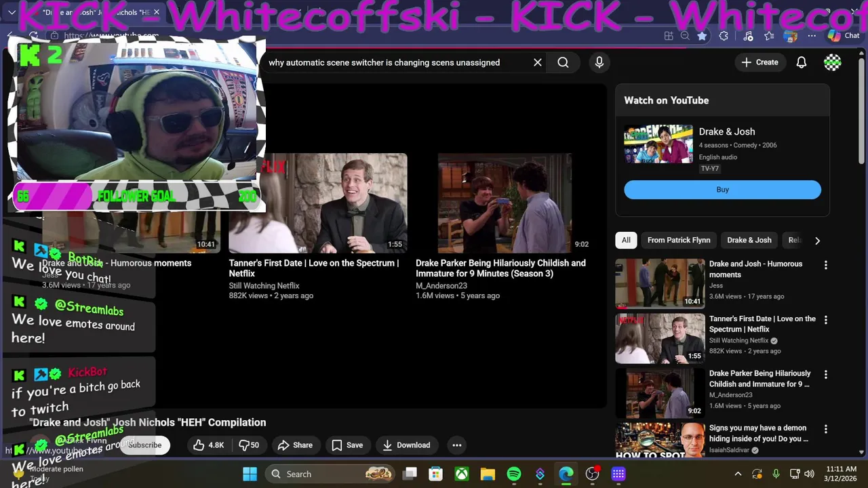
Task: Open purple grid app on taskbar
Action: [618, 474]
